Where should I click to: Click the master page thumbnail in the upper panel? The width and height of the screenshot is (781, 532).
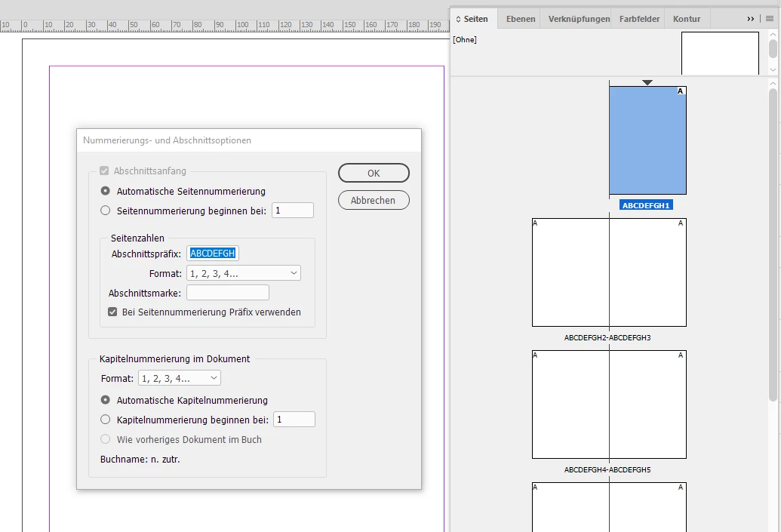tap(720, 54)
